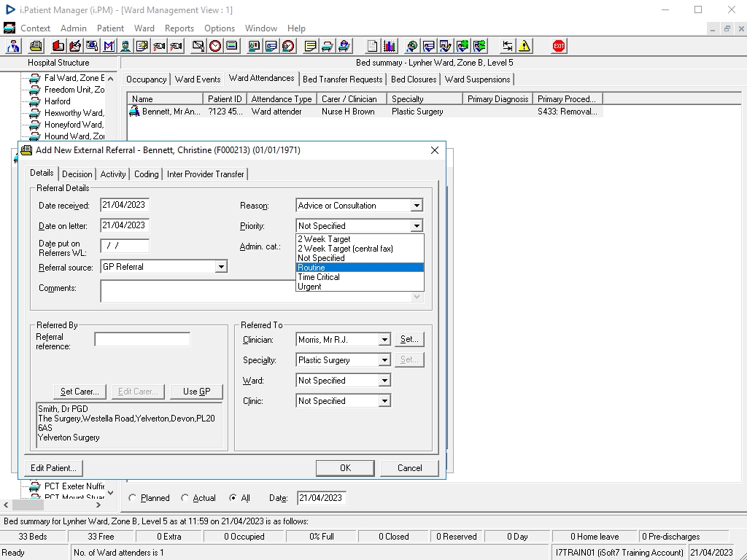The image size is (747, 560).
Task: Click the Date received field
Action: tap(125, 205)
